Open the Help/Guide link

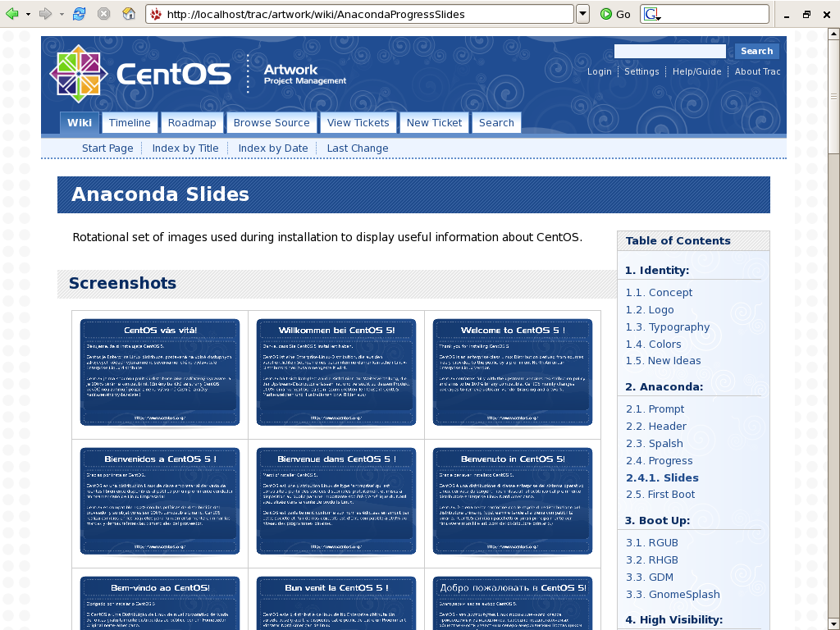coord(696,71)
